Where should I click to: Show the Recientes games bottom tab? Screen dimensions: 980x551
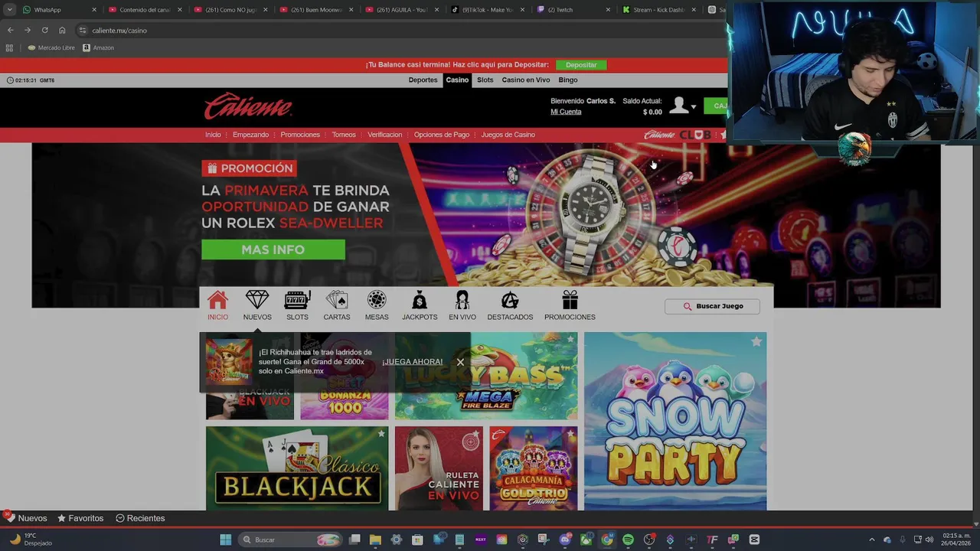pyautogui.click(x=140, y=518)
